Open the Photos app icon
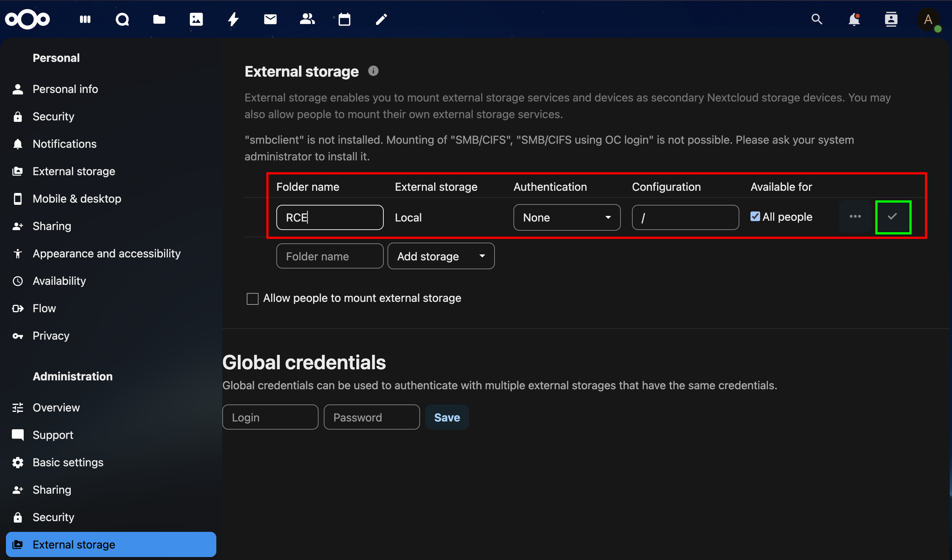 tap(196, 19)
